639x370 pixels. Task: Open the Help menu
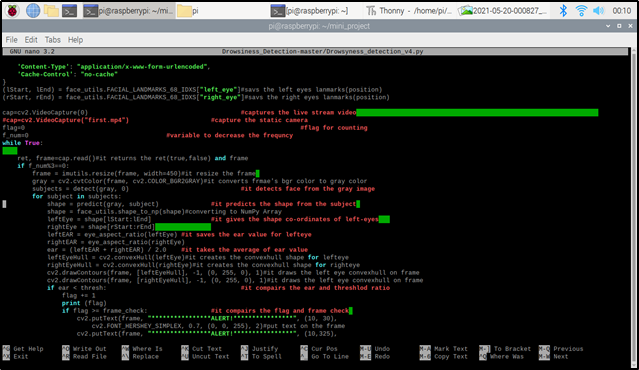[75, 40]
